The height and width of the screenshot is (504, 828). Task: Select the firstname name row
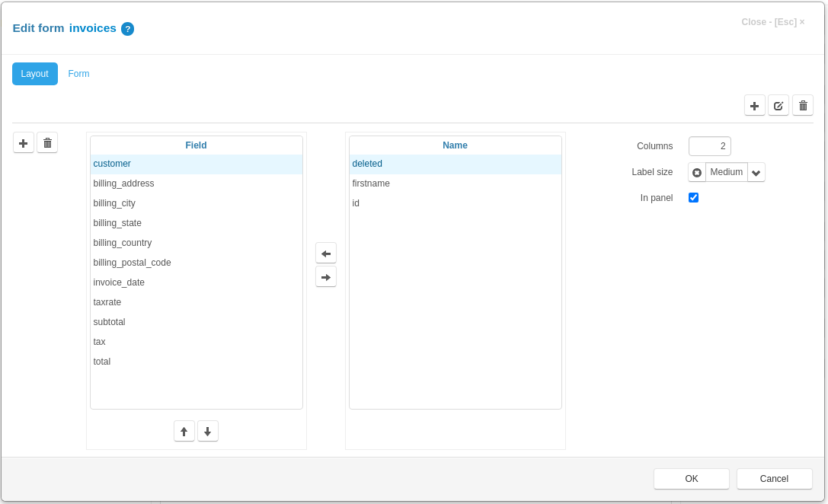click(456, 183)
